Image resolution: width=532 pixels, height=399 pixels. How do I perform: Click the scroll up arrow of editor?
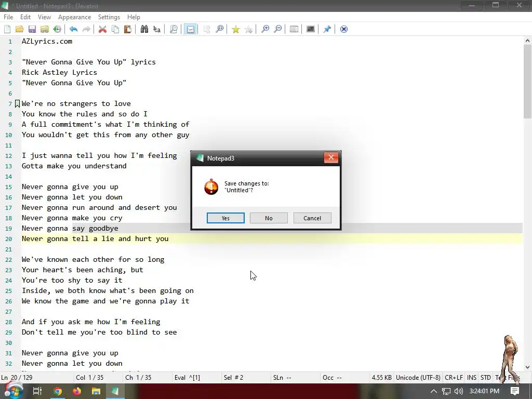527,41
